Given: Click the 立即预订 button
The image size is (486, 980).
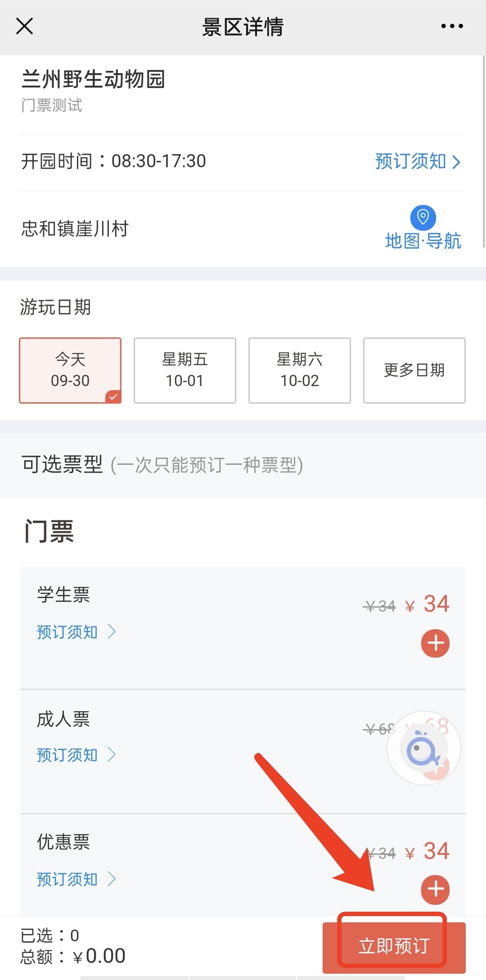Looking at the screenshot, I should (x=394, y=946).
